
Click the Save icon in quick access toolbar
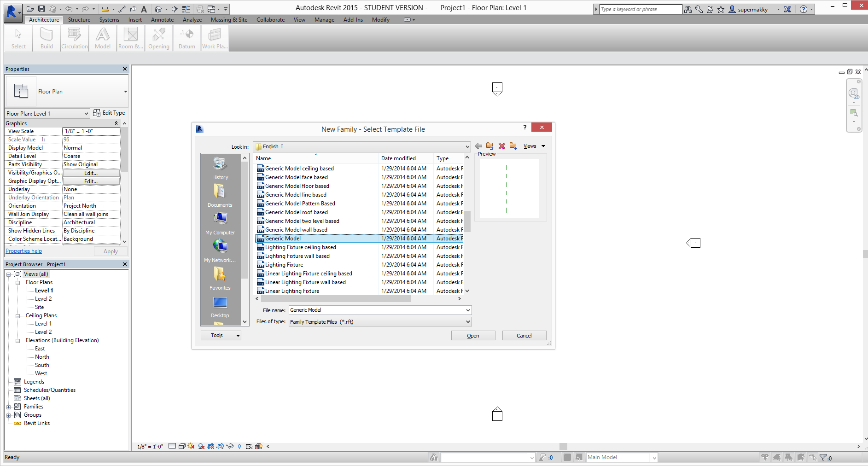point(41,9)
